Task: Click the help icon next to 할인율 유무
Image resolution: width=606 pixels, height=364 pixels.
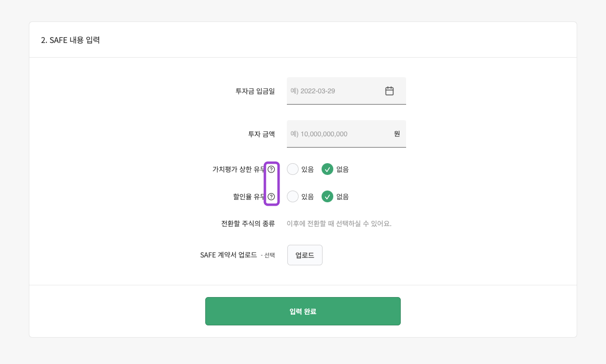Action: tap(272, 196)
